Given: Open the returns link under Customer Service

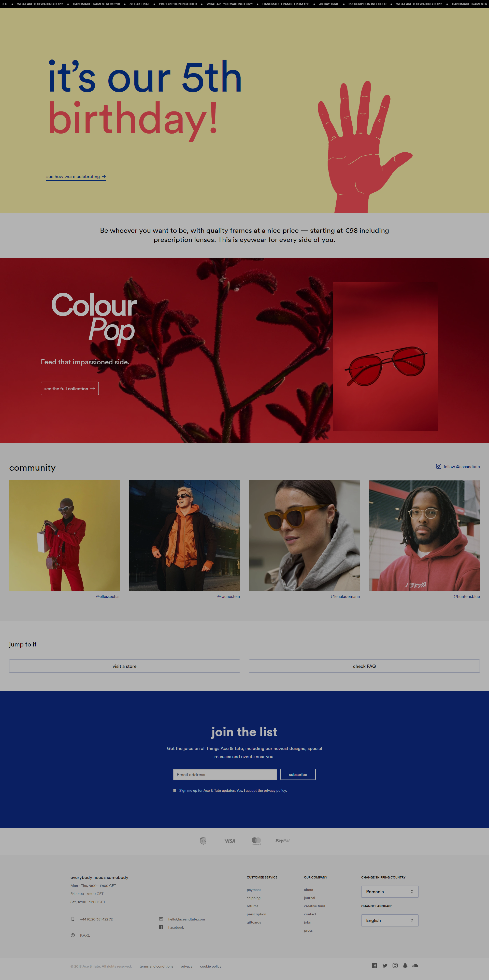Looking at the screenshot, I should [x=252, y=906].
